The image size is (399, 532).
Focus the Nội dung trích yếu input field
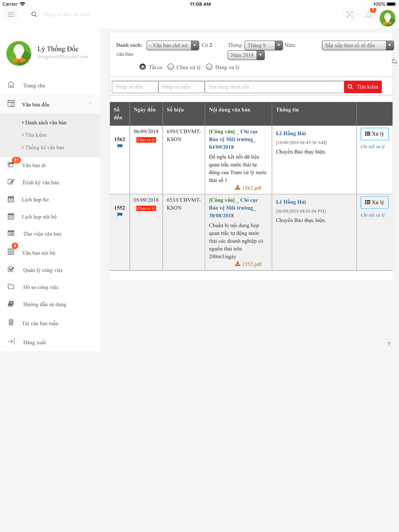(x=274, y=87)
